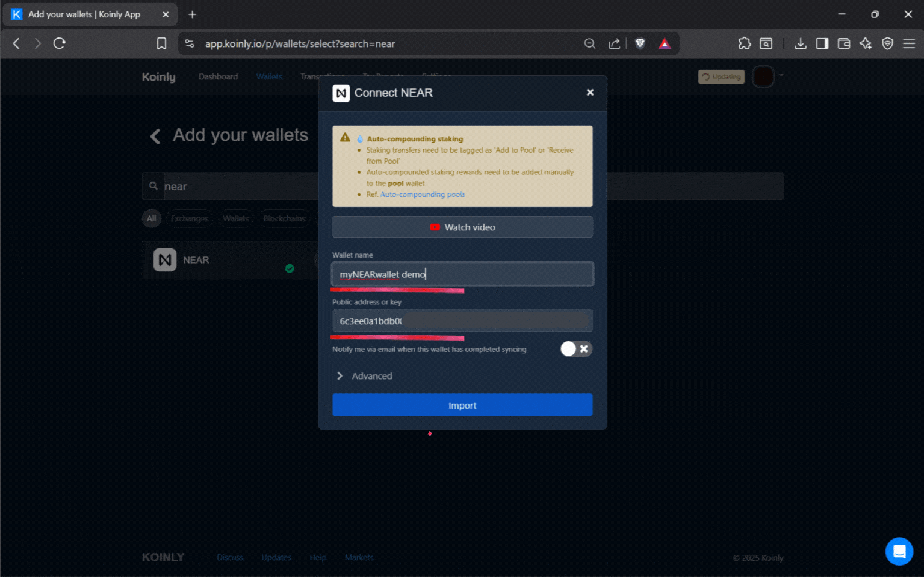Open the Intercom chat bubble
924x577 pixels.
[899, 551]
